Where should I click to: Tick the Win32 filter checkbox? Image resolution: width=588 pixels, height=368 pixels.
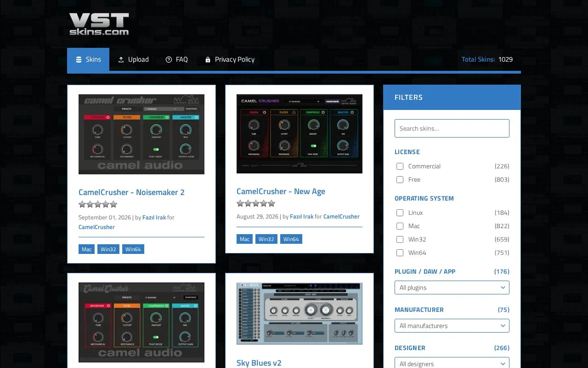pyautogui.click(x=400, y=239)
